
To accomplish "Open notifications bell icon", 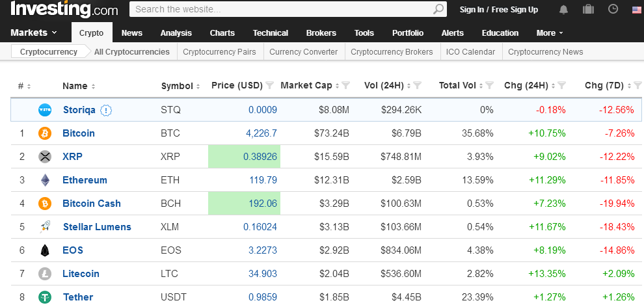I will [x=563, y=9].
